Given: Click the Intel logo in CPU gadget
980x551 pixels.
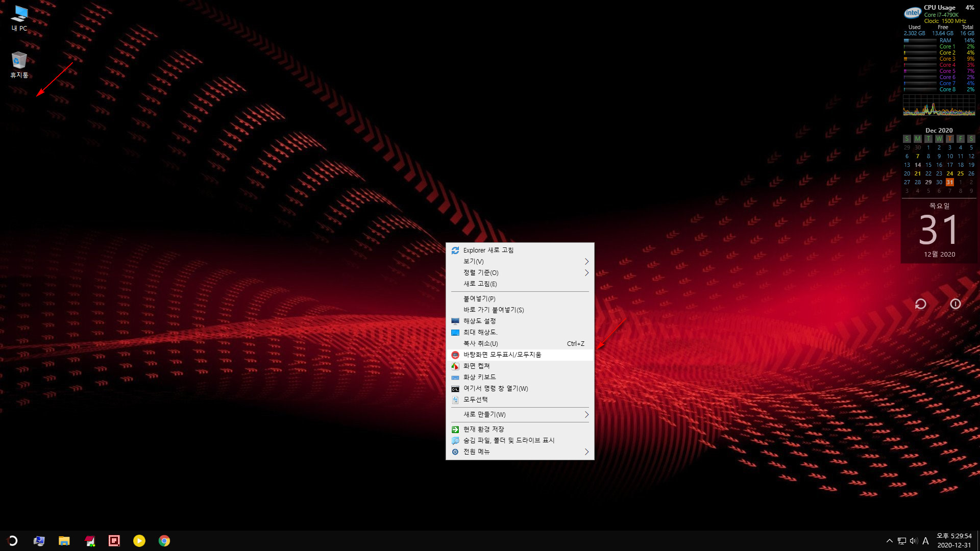Looking at the screenshot, I should coord(913,13).
